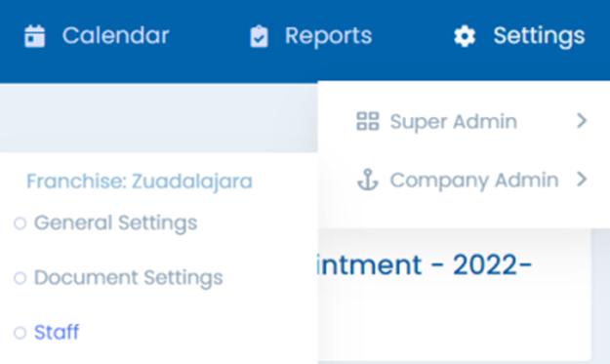
Task: Click the calendar icon in the navbar
Action: [x=34, y=36]
